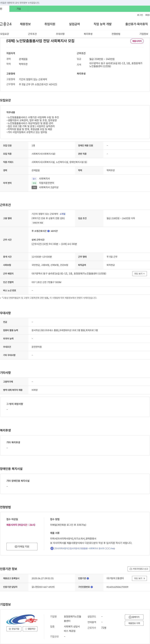Image resolution: width=150 pixels, height=644 pixels.
Task: Jump to 모집요강 section tab
Action: 5,34
